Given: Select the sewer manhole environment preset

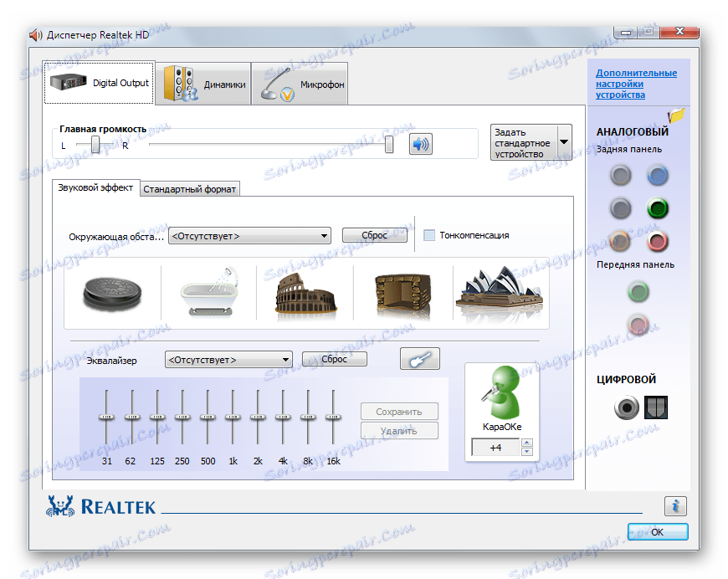Looking at the screenshot, I should 112,294.
